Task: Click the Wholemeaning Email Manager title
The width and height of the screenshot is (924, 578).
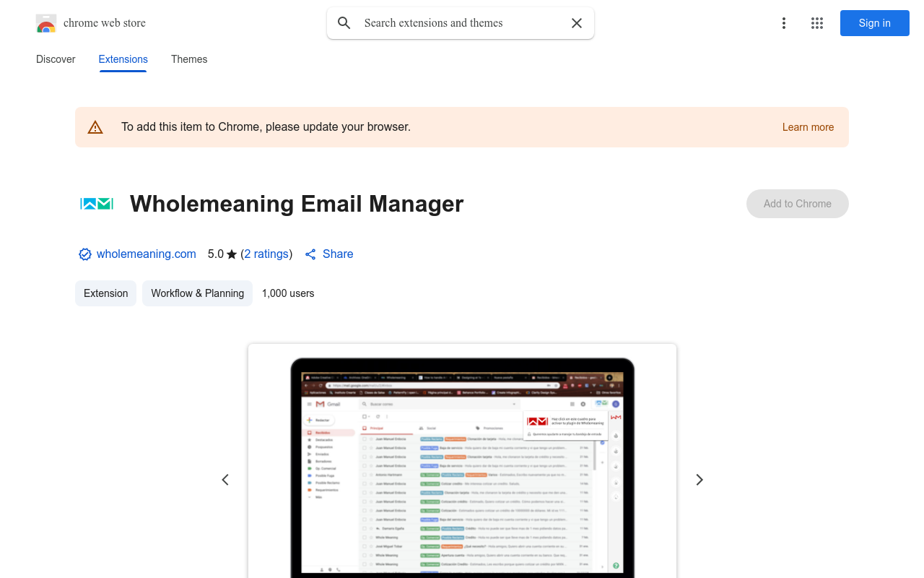Action: 297,204
